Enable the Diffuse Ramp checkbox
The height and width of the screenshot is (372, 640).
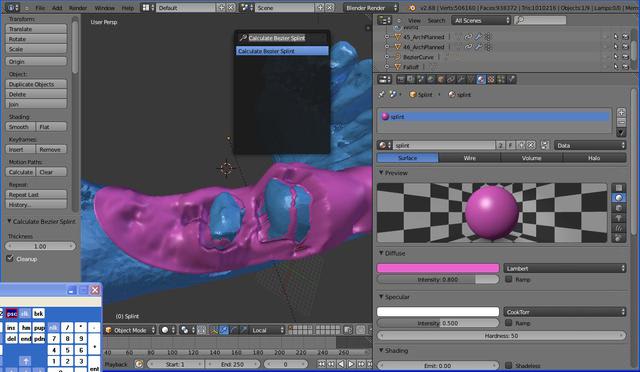509,279
